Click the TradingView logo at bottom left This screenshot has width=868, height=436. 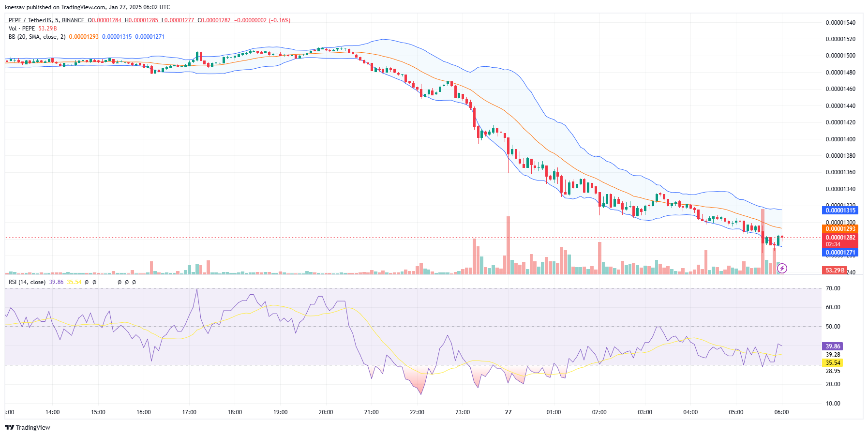[x=28, y=427]
